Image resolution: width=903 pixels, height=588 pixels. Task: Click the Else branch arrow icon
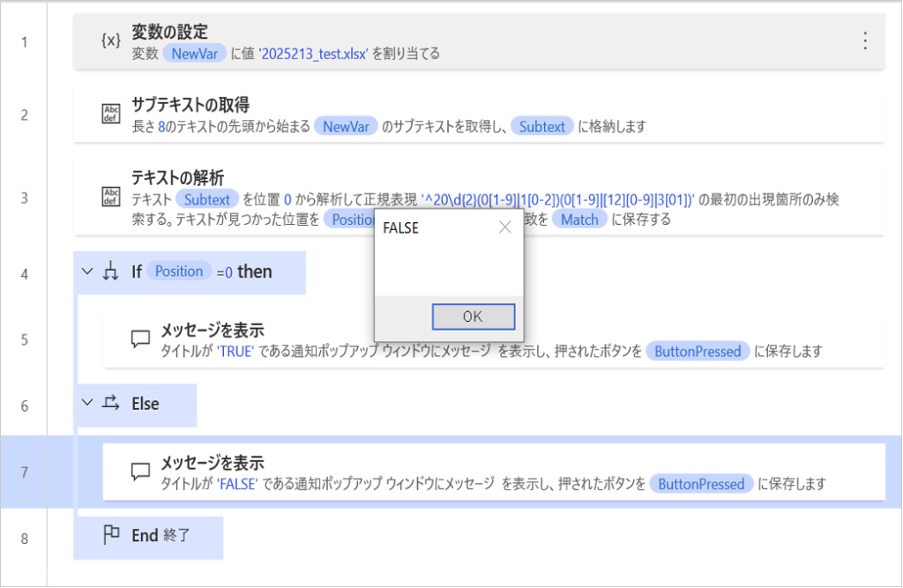coord(111,404)
